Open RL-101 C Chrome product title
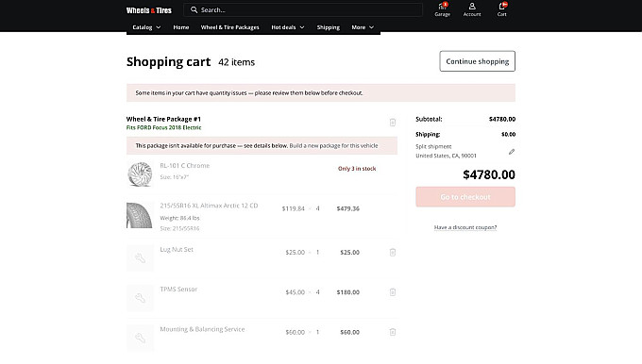642x364 pixels. coord(185,166)
